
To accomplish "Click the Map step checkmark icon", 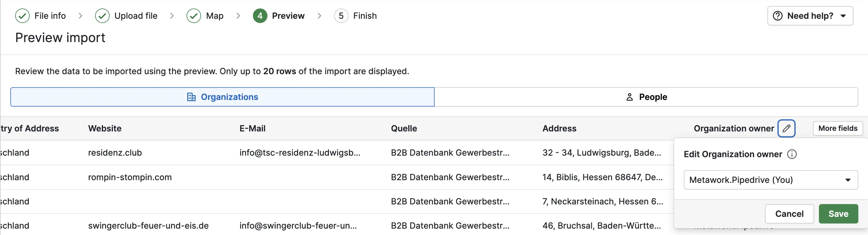I will [x=194, y=16].
